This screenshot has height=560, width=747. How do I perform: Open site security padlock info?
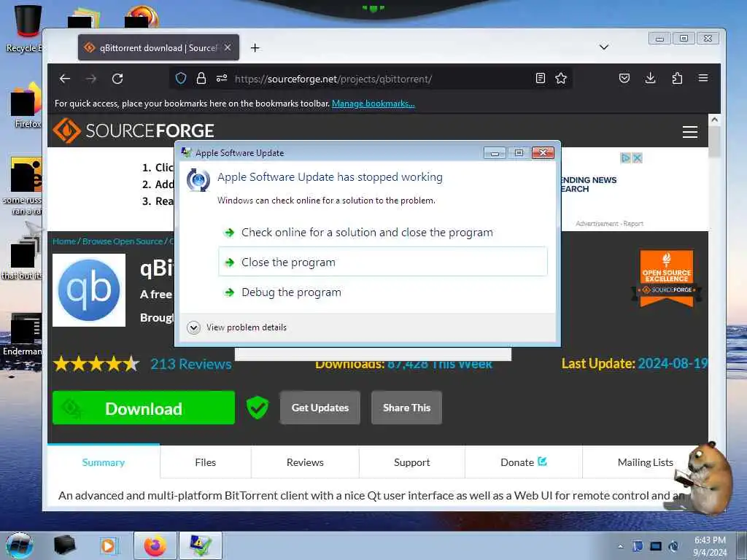201,78
